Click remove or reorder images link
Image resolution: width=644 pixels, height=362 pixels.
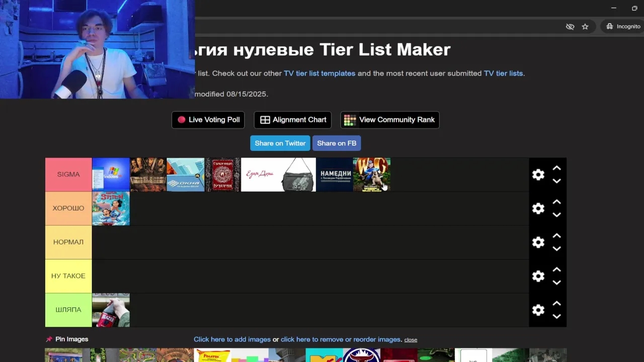tap(341, 339)
